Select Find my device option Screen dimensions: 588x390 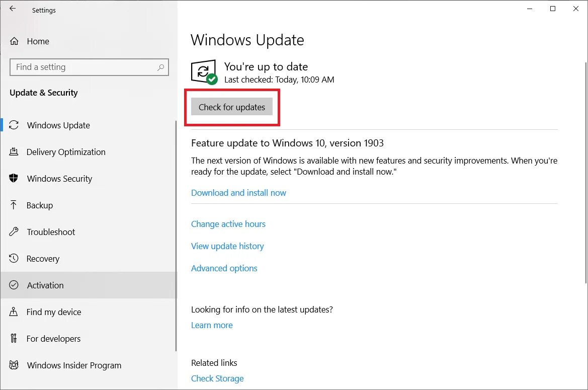pos(89,312)
